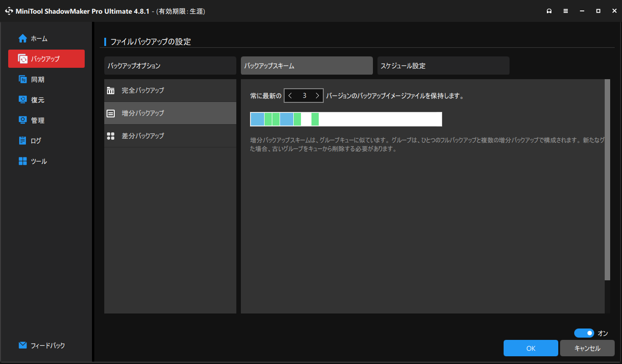Viewport: 622px width, 364px height.
Task: Select the 完全バックアップ scheme
Action: (x=170, y=91)
